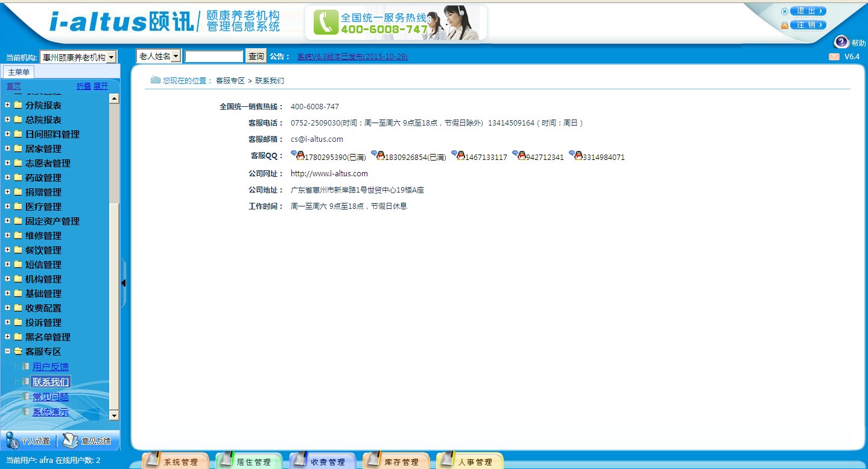Collapse the 客服专区 tree node
868x469 pixels.
pyautogui.click(x=8, y=351)
